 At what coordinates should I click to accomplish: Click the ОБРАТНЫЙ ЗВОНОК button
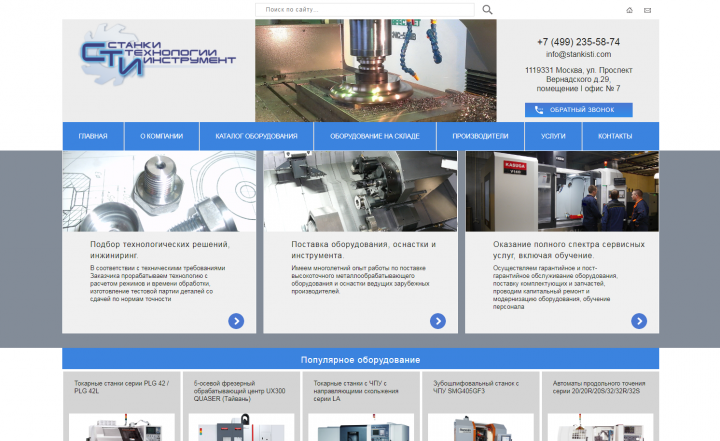coord(579,110)
